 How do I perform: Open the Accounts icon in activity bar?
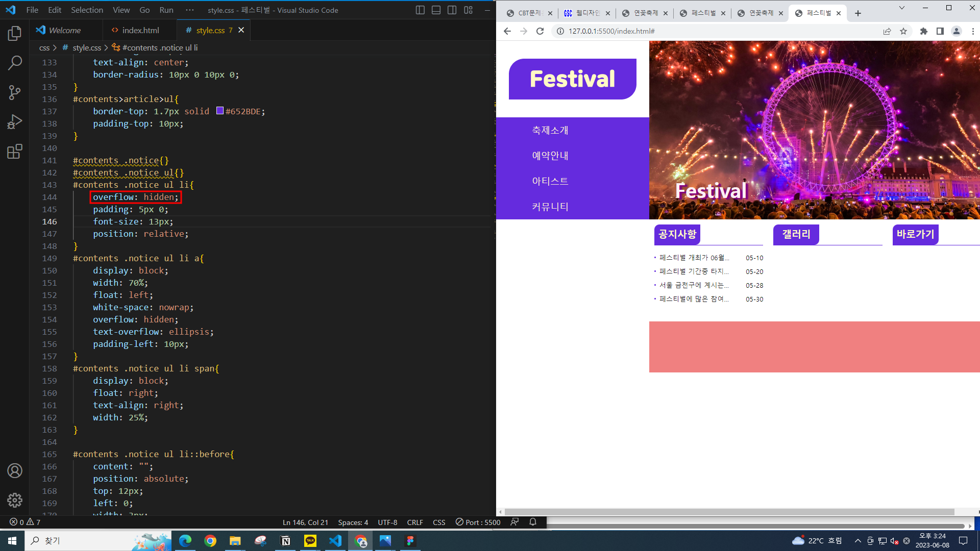coord(15,470)
